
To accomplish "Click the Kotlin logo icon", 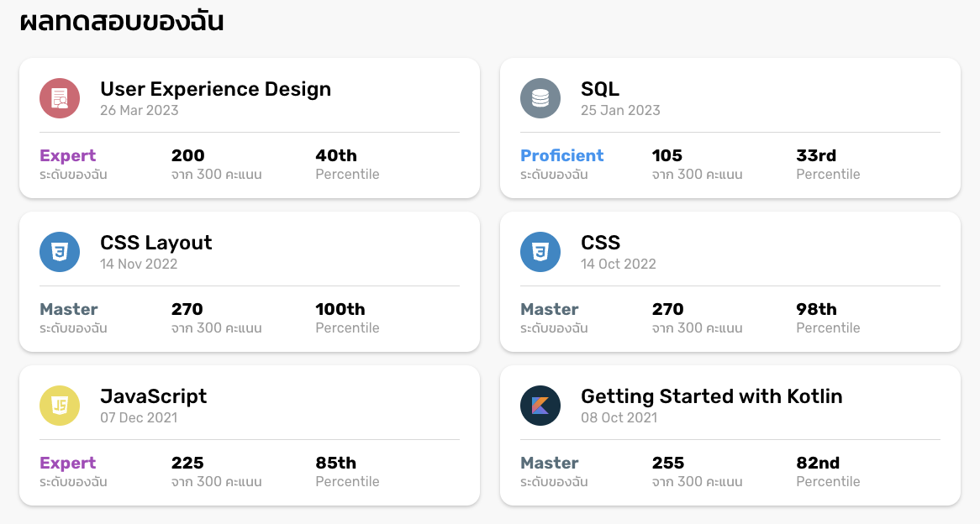I will pyautogui.click(x=540, y=406).
